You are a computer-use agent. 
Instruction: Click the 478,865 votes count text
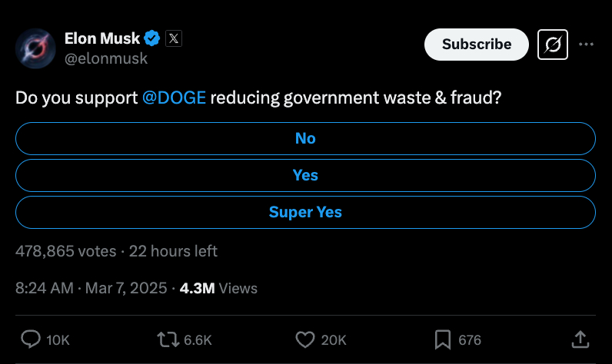66,251
